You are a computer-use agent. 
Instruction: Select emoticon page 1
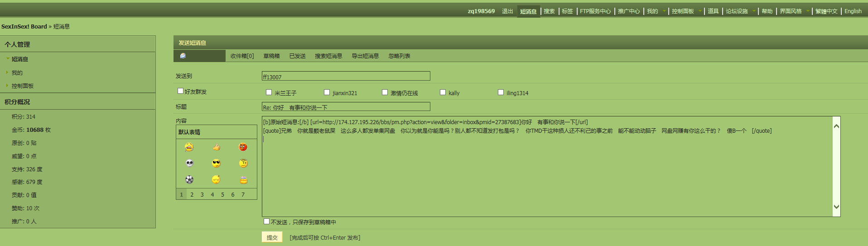(x=182, y=194)
